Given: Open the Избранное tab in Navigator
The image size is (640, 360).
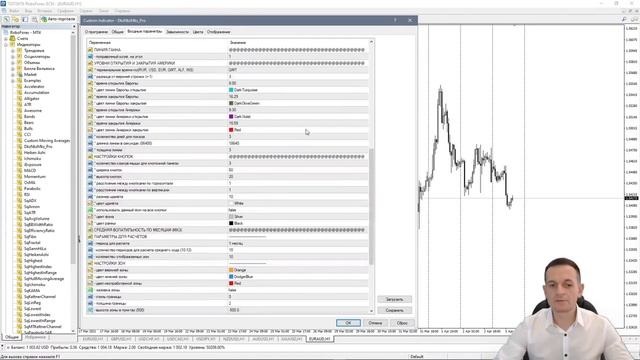Looking at the screenshot, I should 36,338.
